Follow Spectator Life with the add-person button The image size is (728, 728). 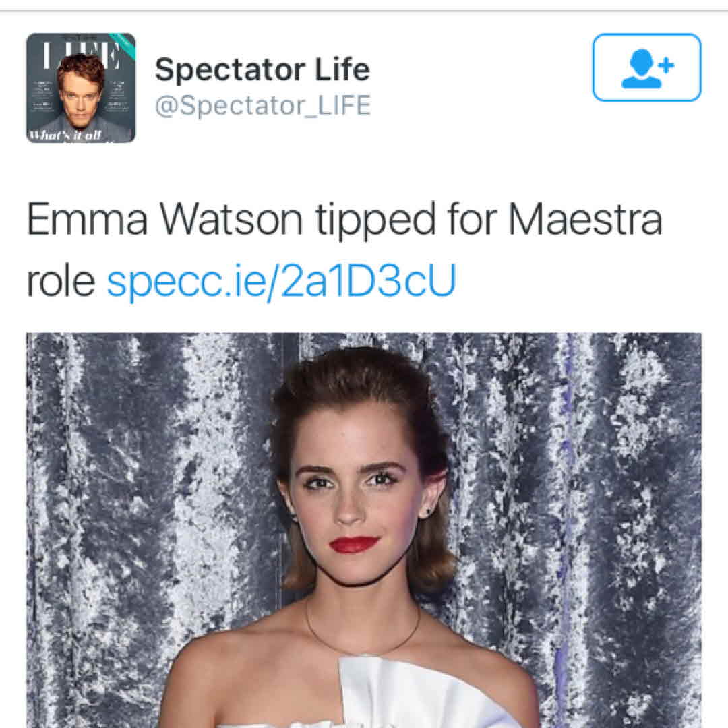646,67
